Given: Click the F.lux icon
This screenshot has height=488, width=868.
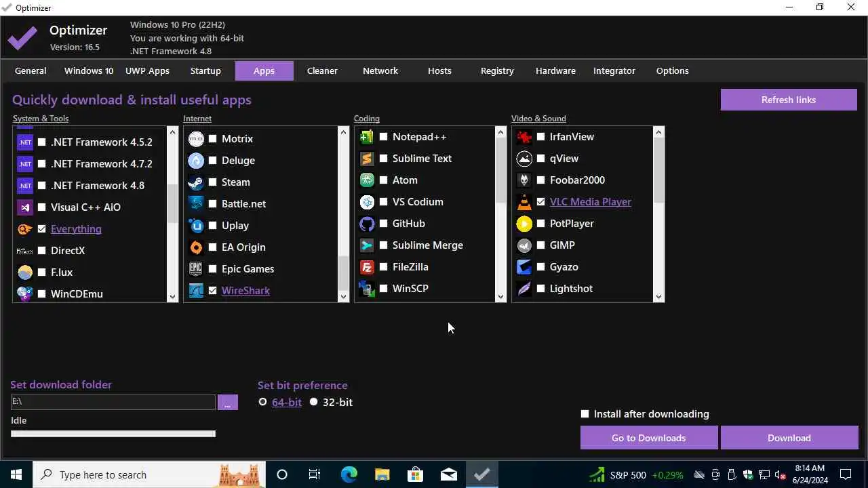Looking at the screenshot, I should click(25, 272).
